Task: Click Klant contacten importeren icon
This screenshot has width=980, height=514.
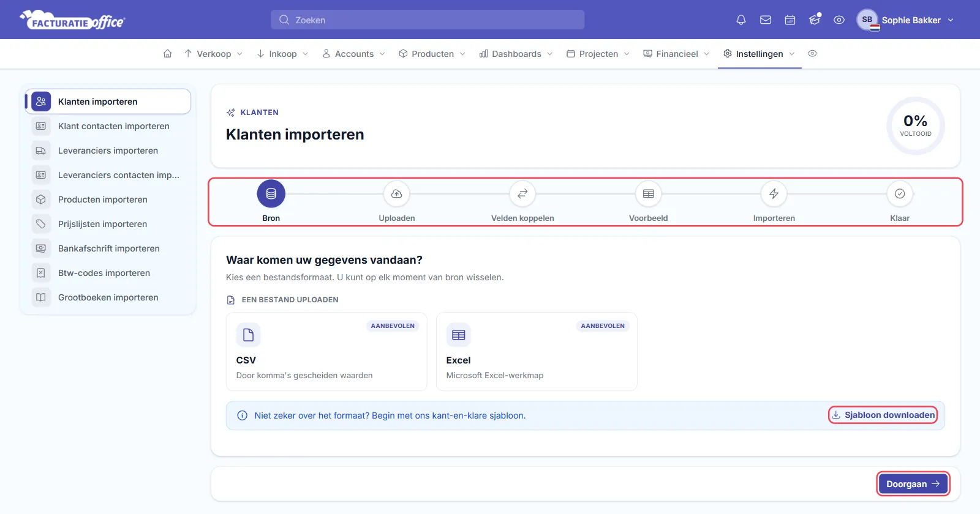Action: 41,126
